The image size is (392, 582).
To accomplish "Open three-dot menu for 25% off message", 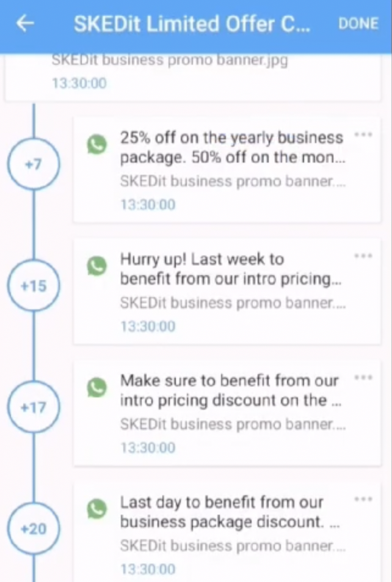I will click(x=363, y=134).
